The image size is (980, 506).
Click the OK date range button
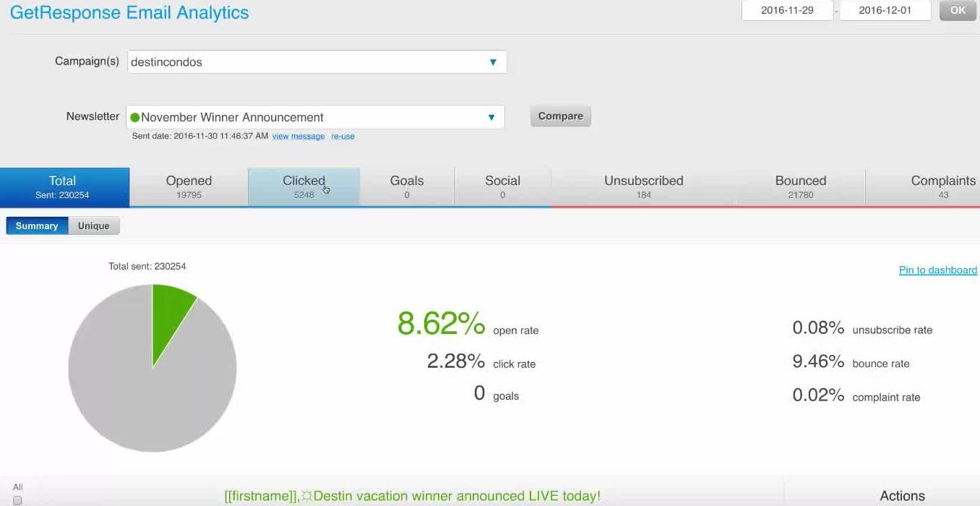click(x=958, y=11)
